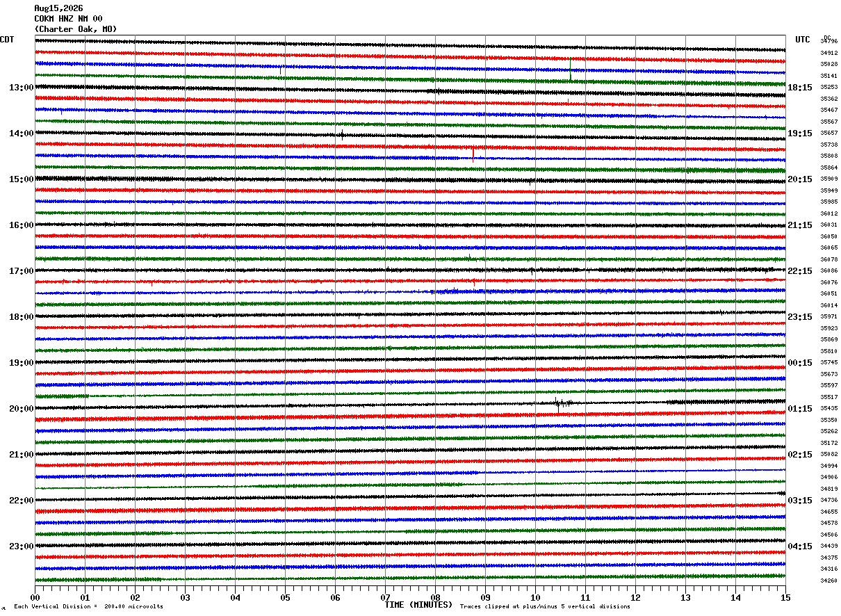Image resolution: width=841 pixels, height=616 pixels.
Task: Click the 22:00 CDT time label
Action: click(21, 501)
